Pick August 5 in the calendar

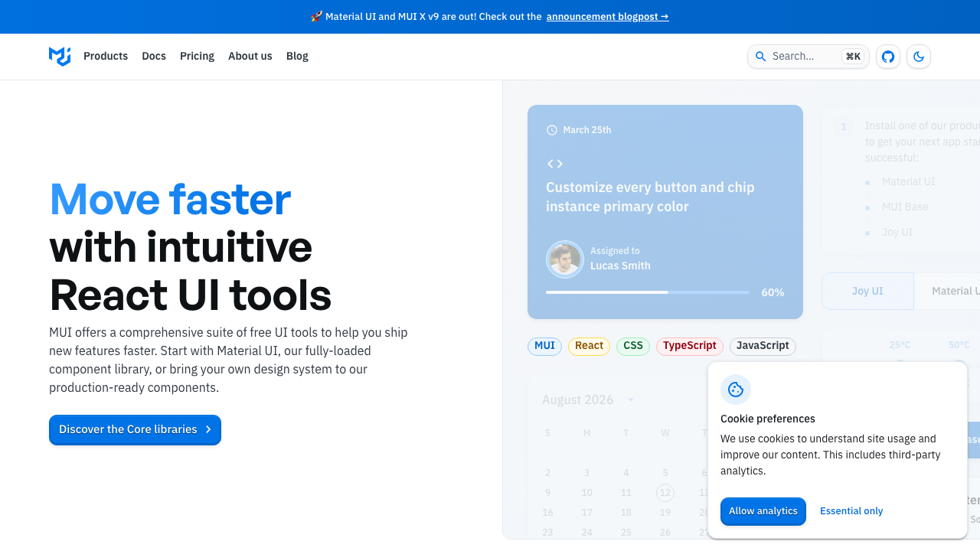[x=665, y=473]
